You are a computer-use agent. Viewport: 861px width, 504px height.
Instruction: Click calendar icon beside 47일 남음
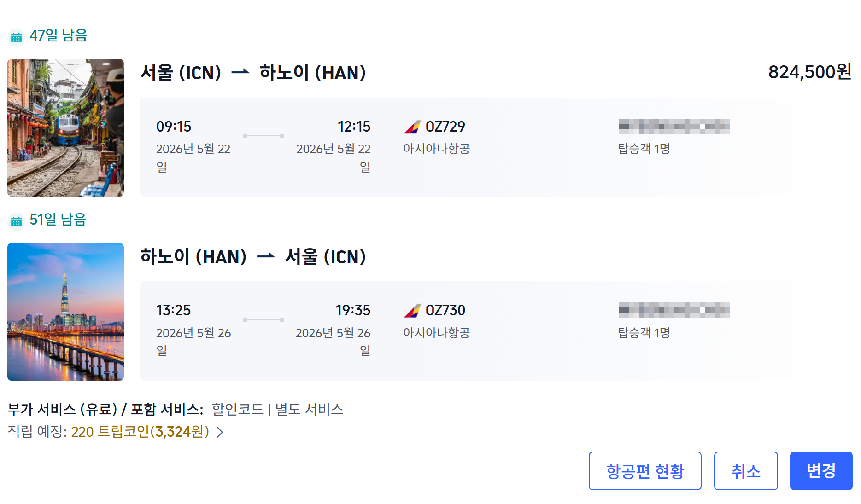pos(17,37)
